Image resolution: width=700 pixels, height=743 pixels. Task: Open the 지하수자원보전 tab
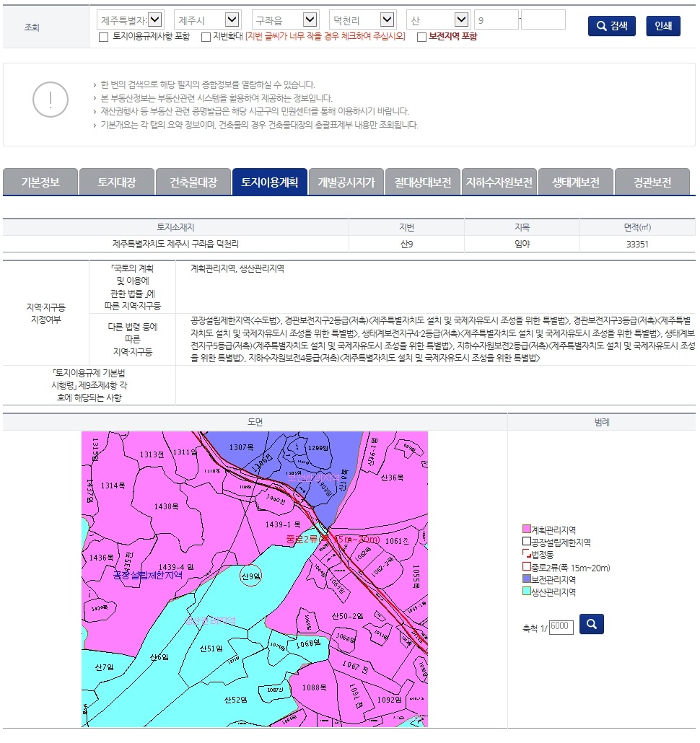coord(499,182)
